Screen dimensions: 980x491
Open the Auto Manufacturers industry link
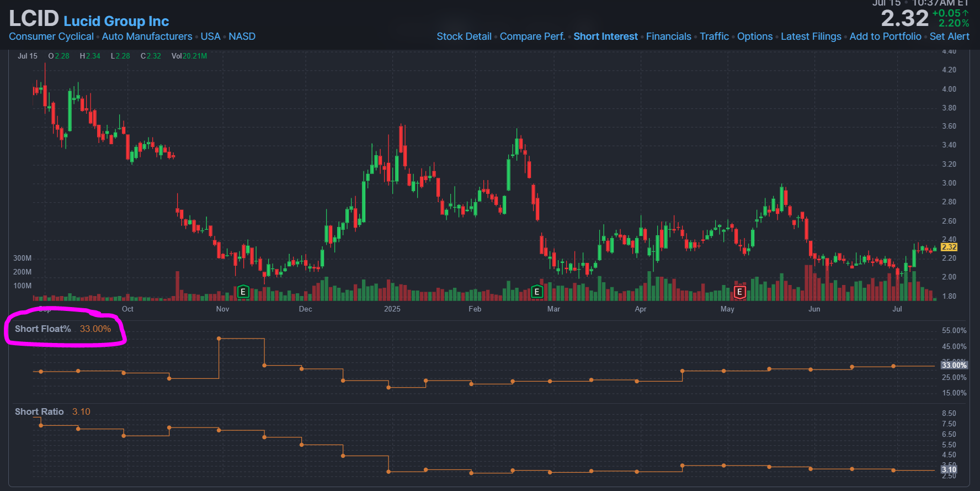click(x=147, y=36)
